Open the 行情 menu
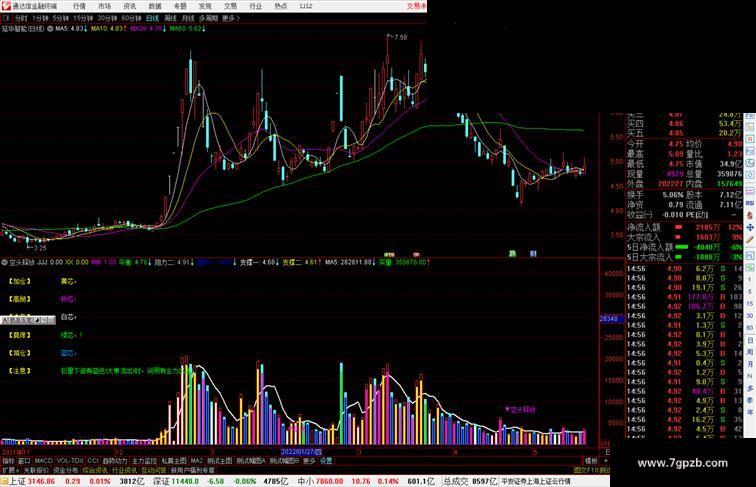 tap(80, 6)
